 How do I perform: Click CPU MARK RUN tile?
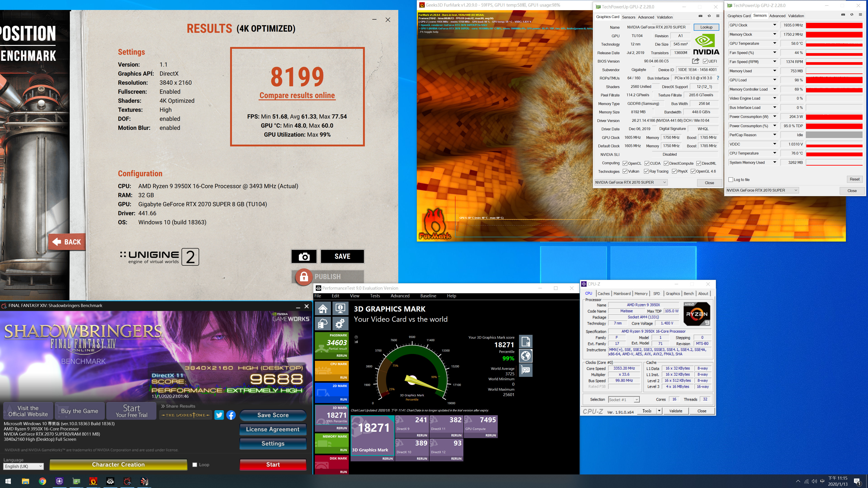pyautogui.click(x=332, y=371)
